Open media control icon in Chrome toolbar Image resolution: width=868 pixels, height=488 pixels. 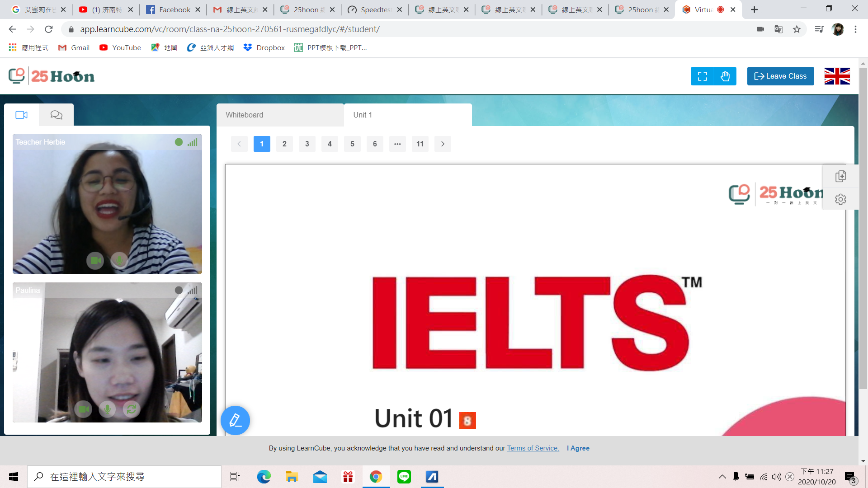(x=819, y=29)
